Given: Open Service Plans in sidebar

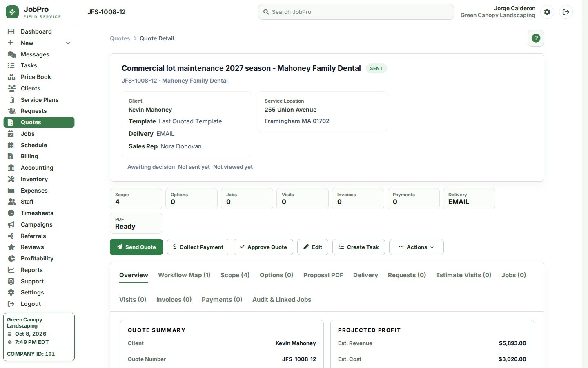Looking at the screenshot, I should coord(39,100).
